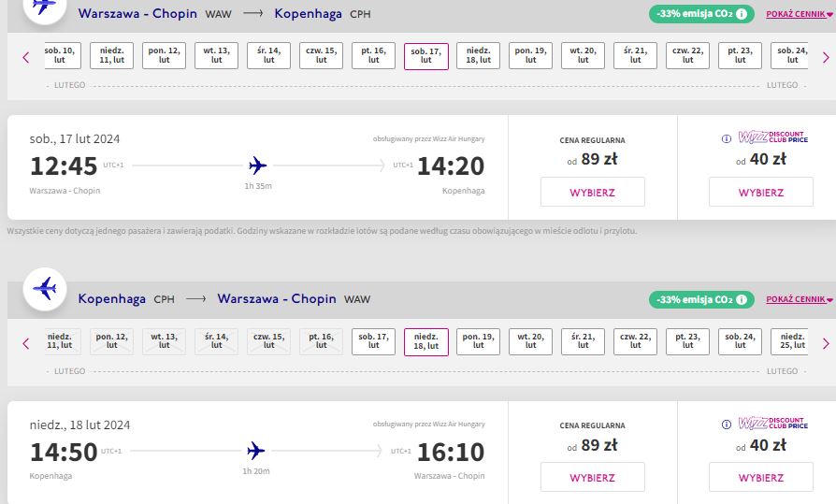Click the 1h 20m flight duration
This screenshot has width=836, height=504.
click(x=256, y=471)
